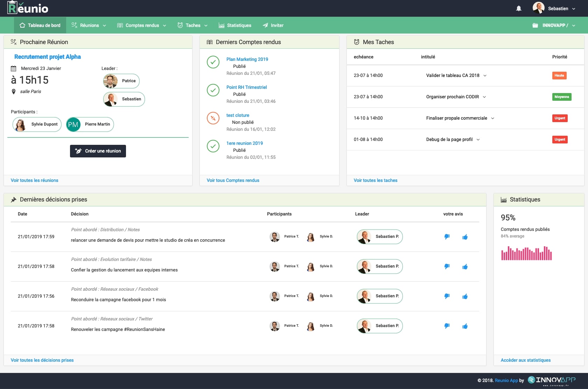Click the Inviter paper plane icon
The height and width of the screenshot is (389, 588).
(265, 26)
